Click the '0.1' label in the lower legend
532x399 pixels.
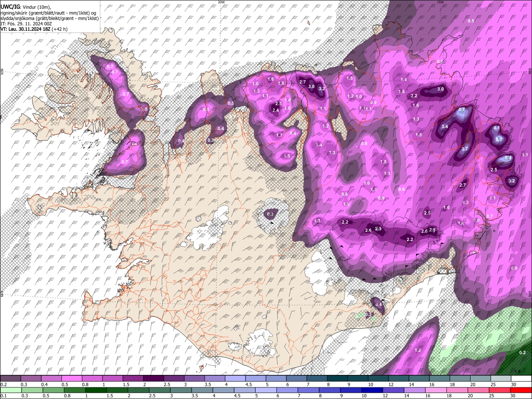[3, 396]
